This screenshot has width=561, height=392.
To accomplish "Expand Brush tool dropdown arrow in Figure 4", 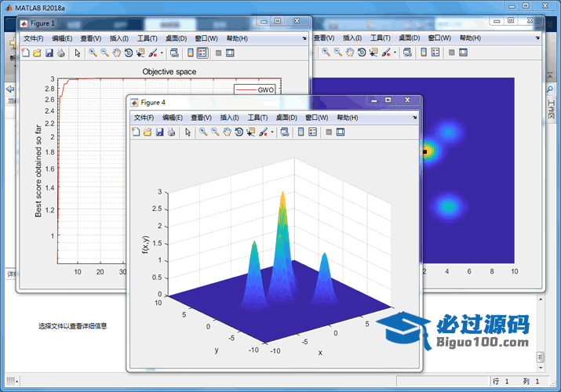I will [272, 132].
